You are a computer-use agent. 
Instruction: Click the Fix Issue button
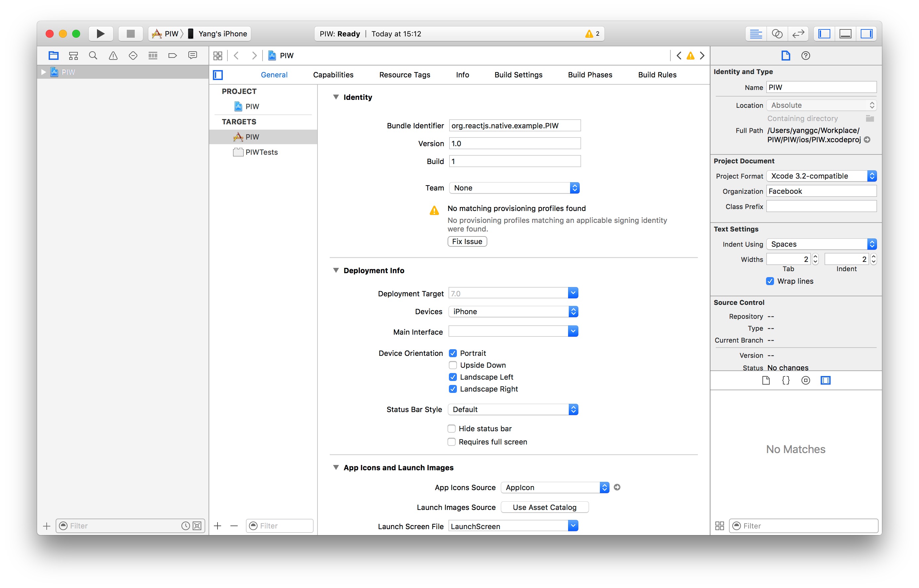pyautogui.click(x=467, y=241)
